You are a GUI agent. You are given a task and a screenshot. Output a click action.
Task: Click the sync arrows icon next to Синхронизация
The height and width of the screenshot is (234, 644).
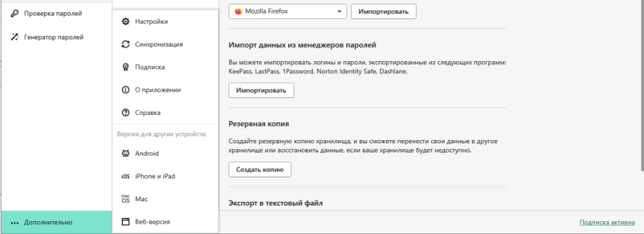pos(126,44)
